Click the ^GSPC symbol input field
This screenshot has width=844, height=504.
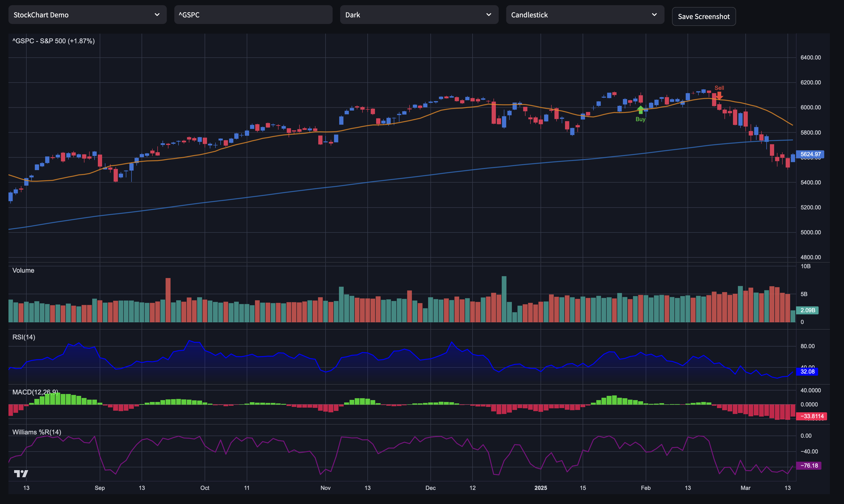[x=253, y=15]
